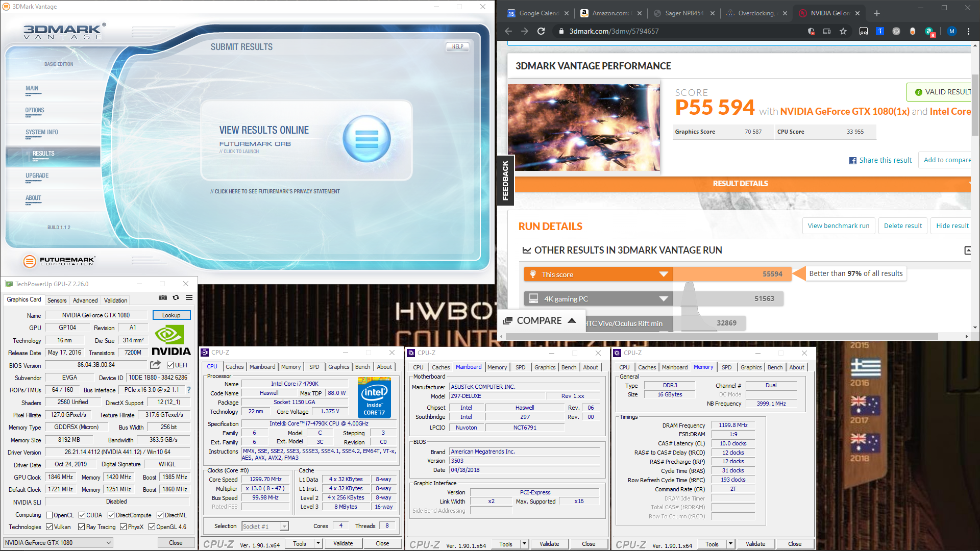Click the Bus Interface question mark
The height and width of the screenshot is (551, 980).
click(x=188, y=390)
